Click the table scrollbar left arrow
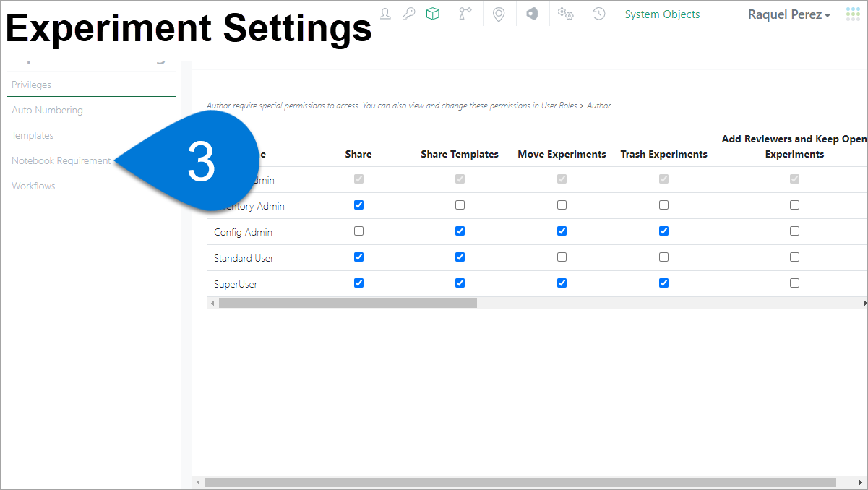The height and width of the screenshot is (490, 868). [x=212, y=304]
